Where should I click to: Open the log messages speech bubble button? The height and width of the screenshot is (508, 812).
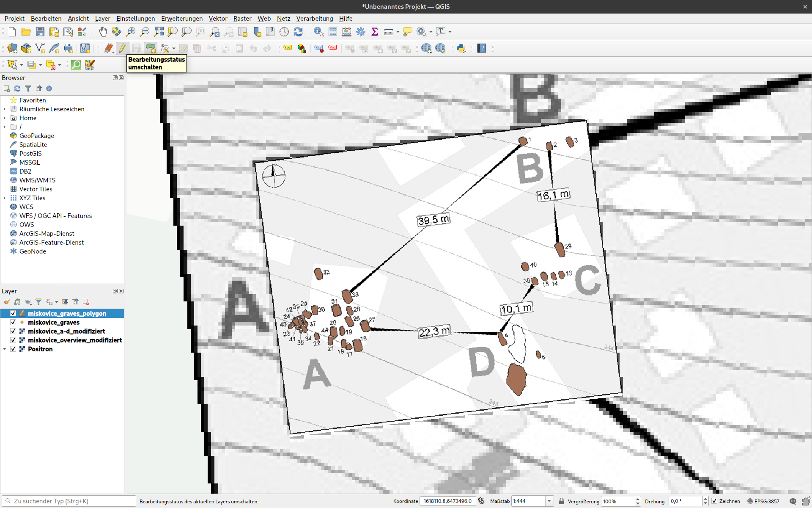click(793, 501)
